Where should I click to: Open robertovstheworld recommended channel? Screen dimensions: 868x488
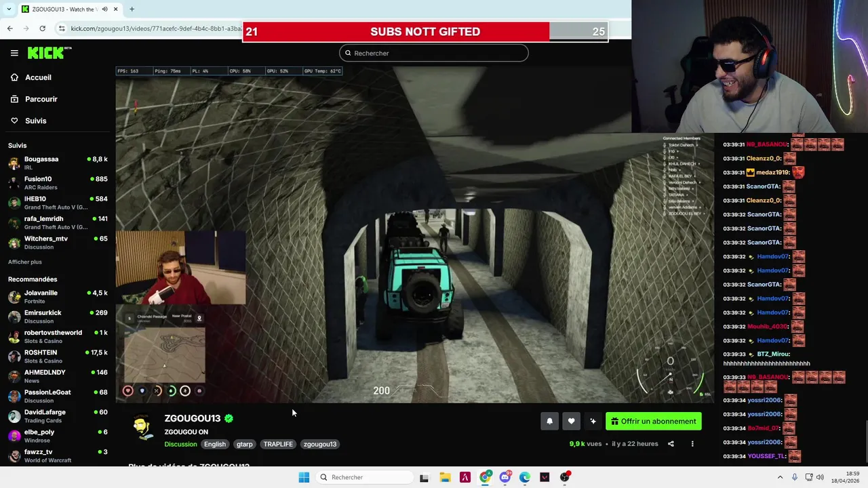[58, 336]
